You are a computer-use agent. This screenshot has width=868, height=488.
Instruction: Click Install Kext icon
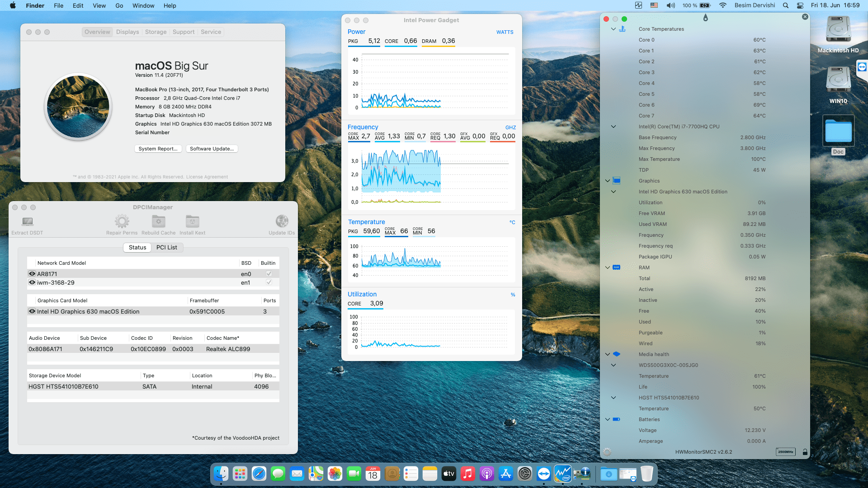[193, 221]
